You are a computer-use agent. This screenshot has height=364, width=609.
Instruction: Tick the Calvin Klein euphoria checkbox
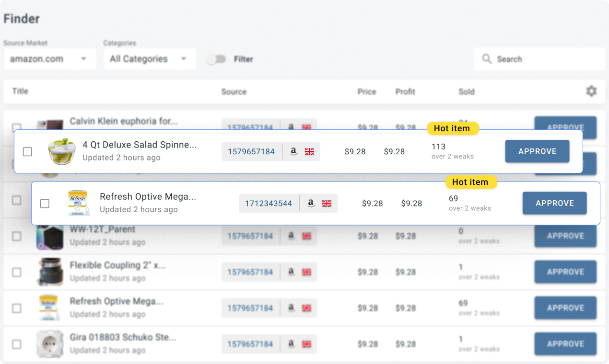click(17, 127)
